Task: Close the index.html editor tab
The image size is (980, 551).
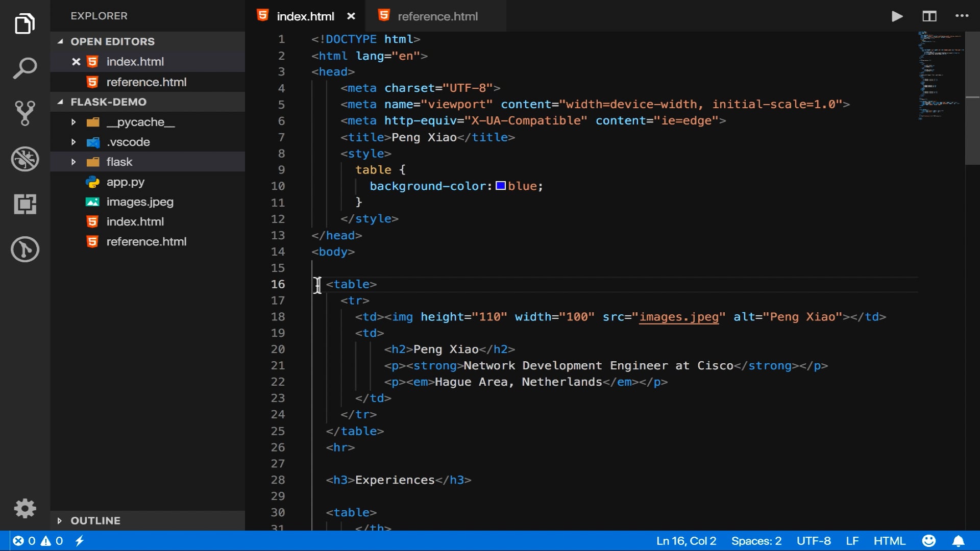Action: [x=351, y=16]
